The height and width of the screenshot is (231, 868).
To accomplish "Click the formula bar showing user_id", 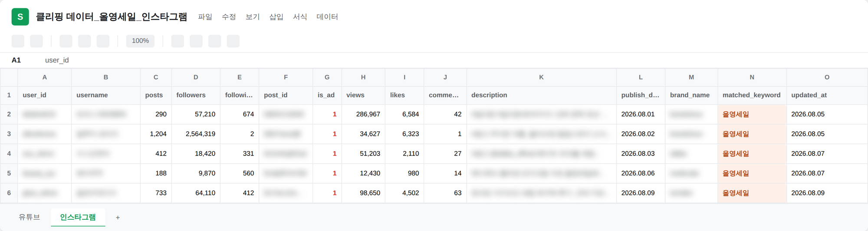I will pos(57,60).
